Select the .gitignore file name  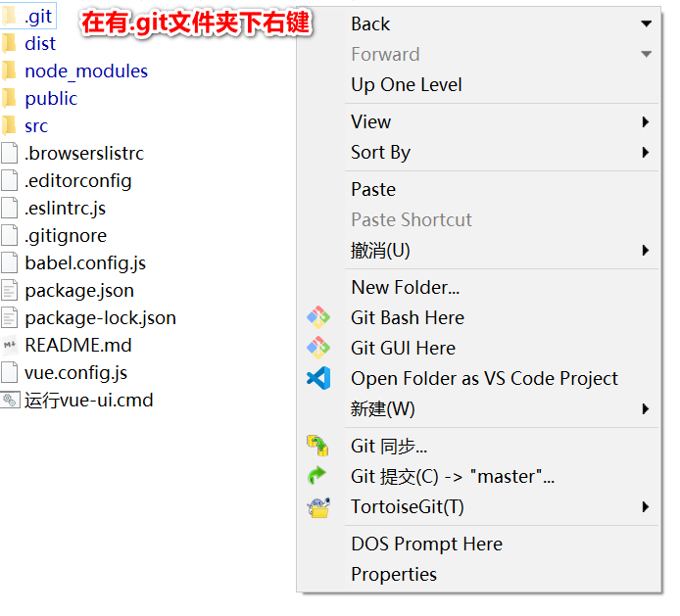(66, 236)
